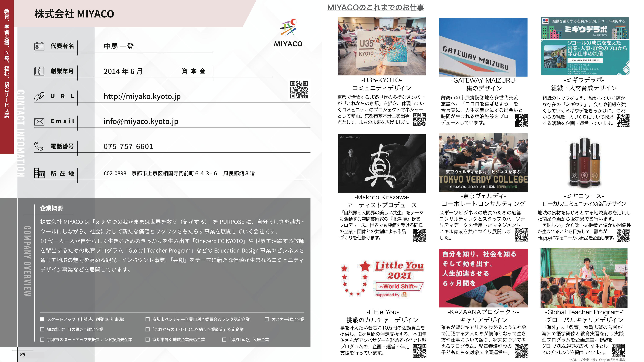The height and width of the screenshot is (362, 644).
Task: Click the info@miyaco.kyoto.jp email address
Action: click(141, 121)
